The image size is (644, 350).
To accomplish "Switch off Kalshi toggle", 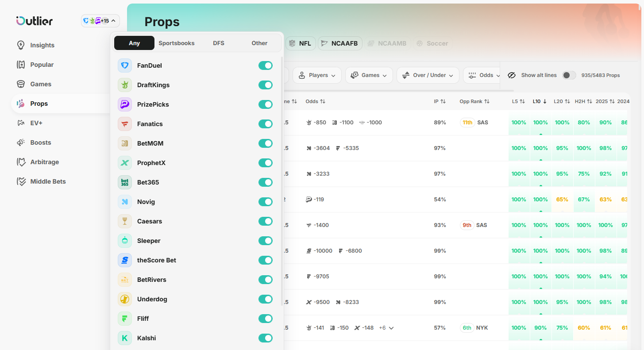I will point(266,338).
